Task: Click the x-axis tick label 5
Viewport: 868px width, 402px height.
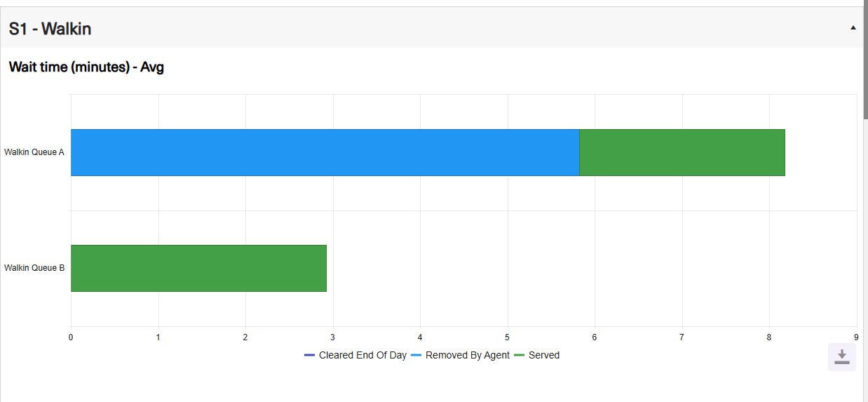Action: click(507, 337)
